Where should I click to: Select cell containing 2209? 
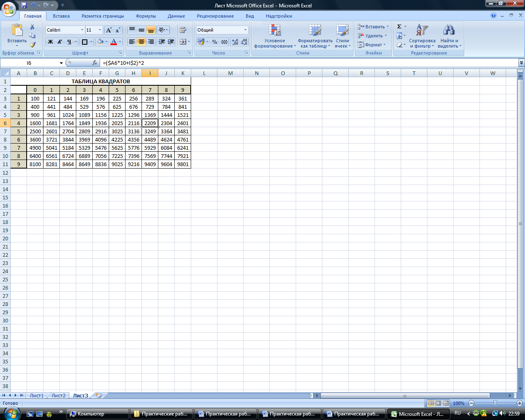click(150, 123)
